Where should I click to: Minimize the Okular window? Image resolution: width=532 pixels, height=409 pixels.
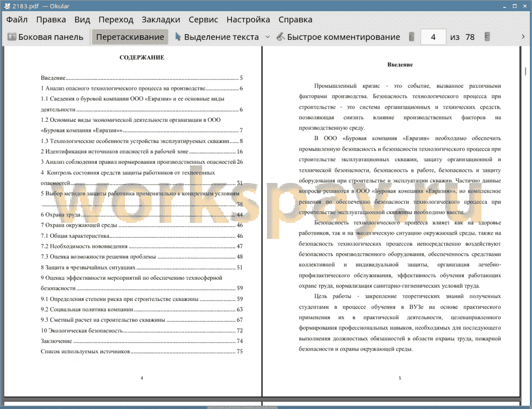point(505,6)
